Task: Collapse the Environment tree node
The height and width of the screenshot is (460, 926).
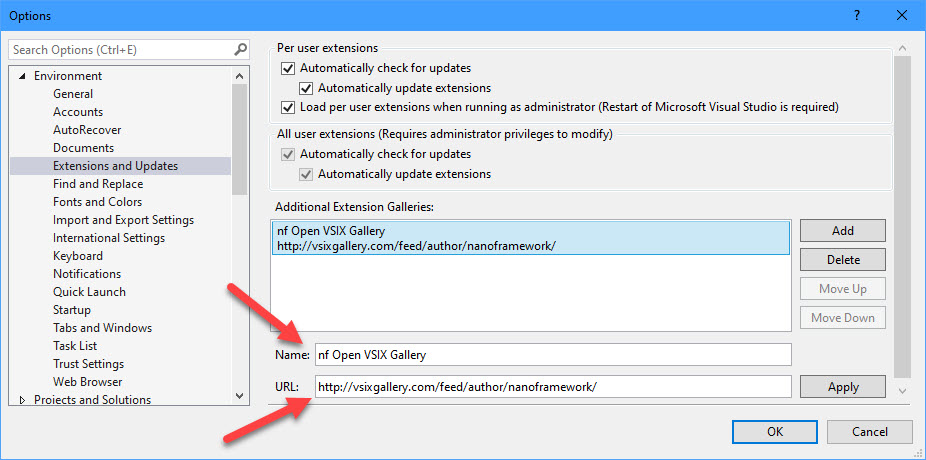Action: (x=22, y=76)
